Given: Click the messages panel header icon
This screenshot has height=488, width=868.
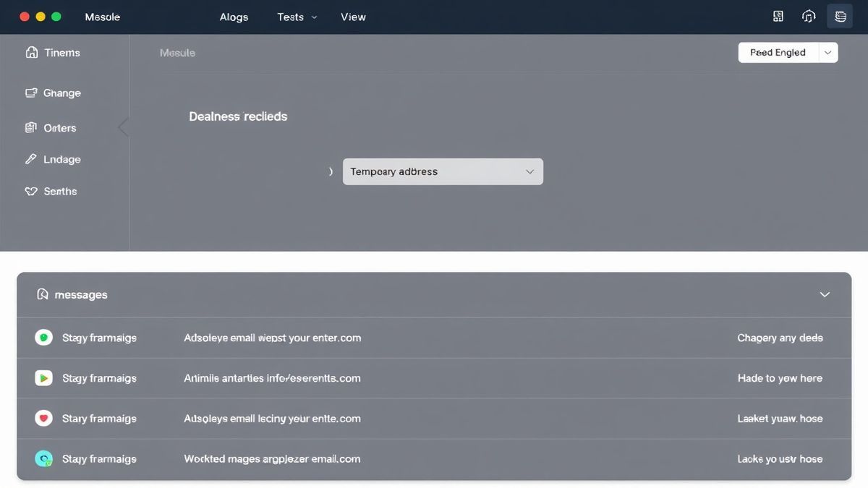Looking at the screenshot, I should [x=43, y=294].
